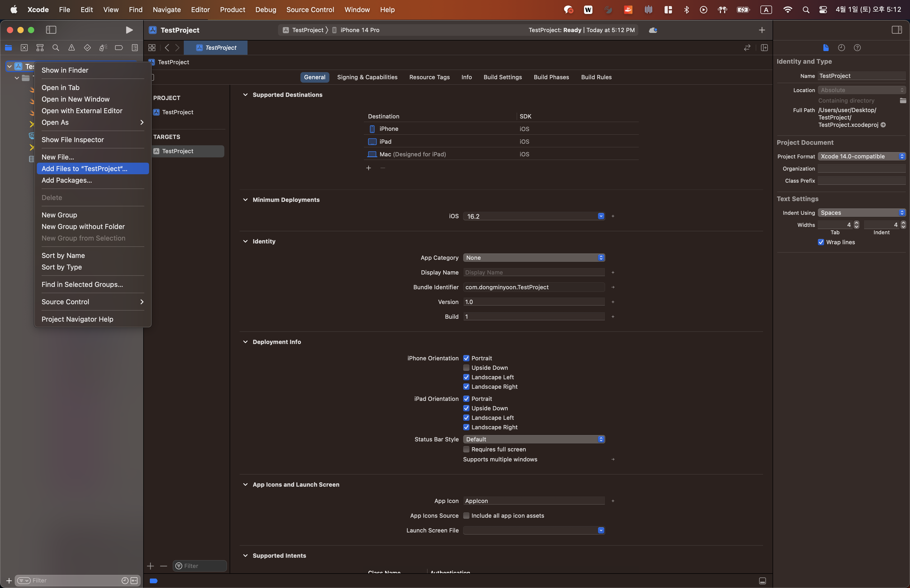Select New Group from context menu
Viewport: 910px width, 588px height.
(x=59, y=215)
